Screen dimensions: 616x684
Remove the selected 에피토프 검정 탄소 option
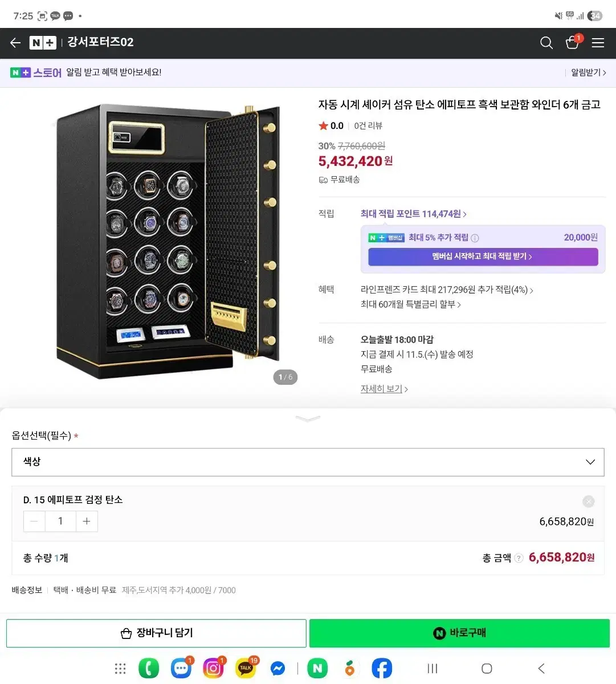click(588, 501)
